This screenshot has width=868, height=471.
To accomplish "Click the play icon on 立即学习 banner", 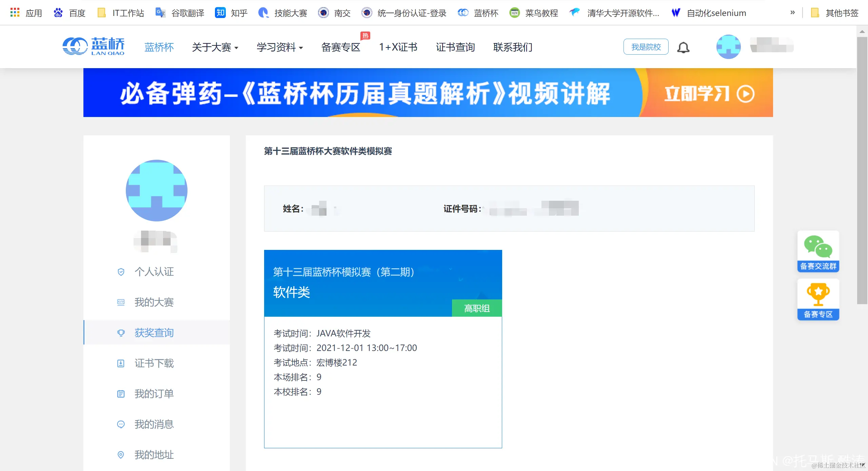I will [x=745, y=94].
